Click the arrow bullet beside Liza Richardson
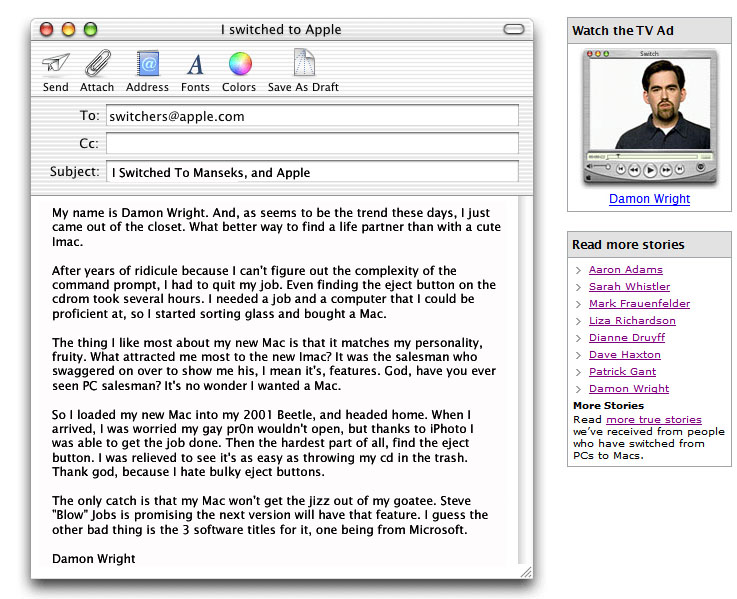Image resolution: width=737 pixels, height=599 pixels. pyautogui.click(x=579, y=321)
